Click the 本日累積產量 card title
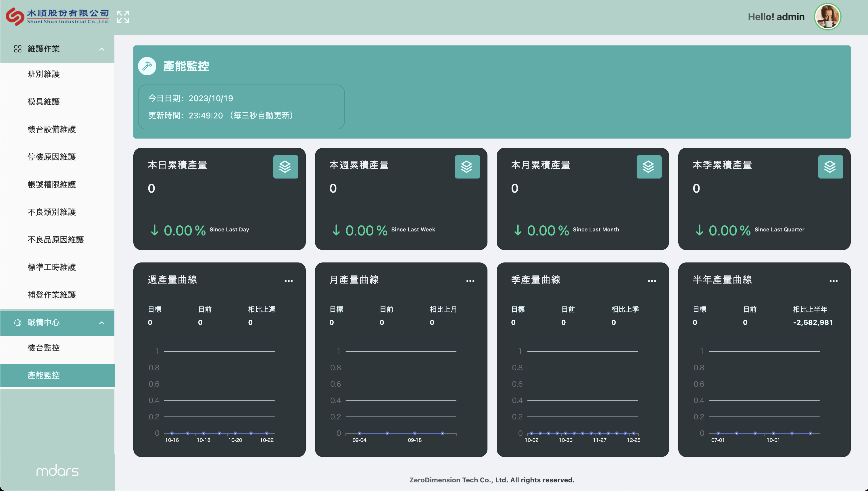The image size is (868, 491). pyautogui.click(x=177, y=165)
